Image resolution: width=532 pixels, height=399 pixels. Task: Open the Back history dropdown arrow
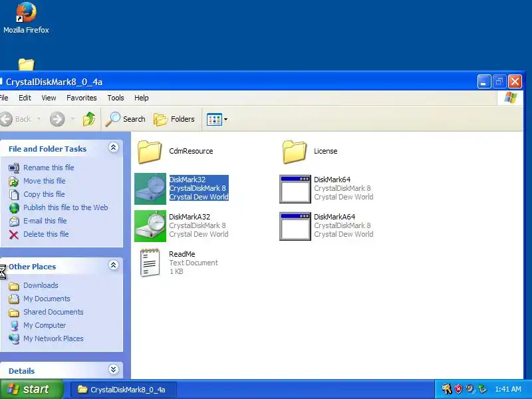pyautogui.click(x=39, y=119)
